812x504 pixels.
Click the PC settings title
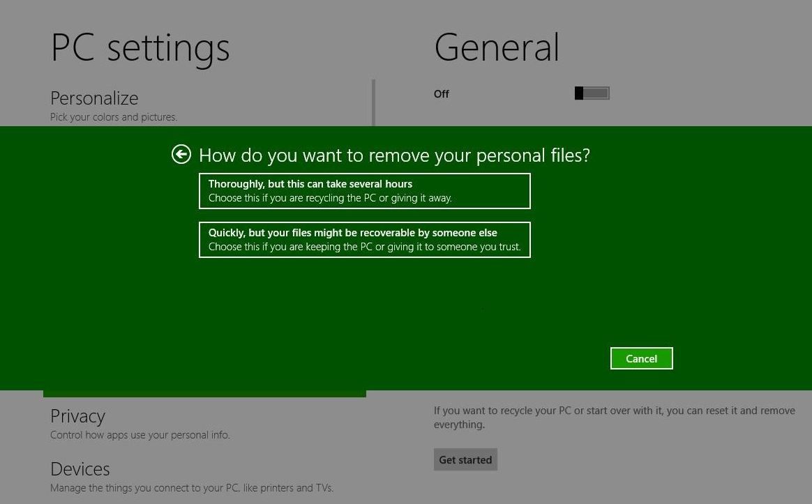140,47
